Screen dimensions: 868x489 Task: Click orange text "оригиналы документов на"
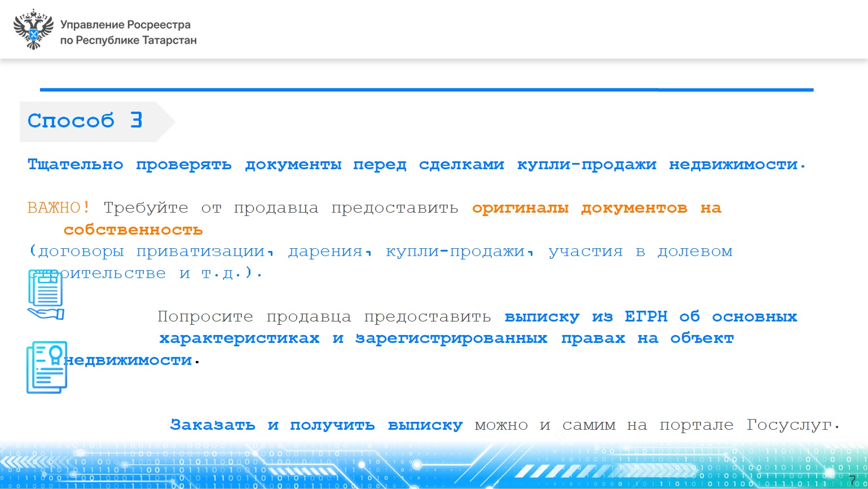coord(596,208)
